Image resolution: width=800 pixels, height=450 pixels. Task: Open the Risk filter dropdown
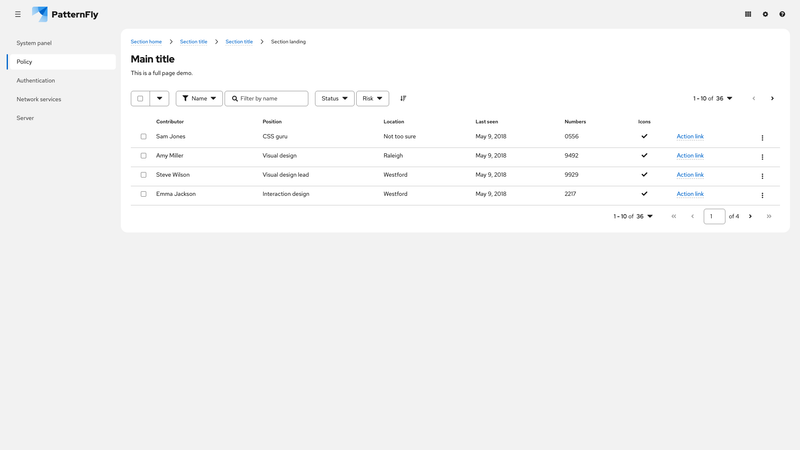(x=372, y=99)
